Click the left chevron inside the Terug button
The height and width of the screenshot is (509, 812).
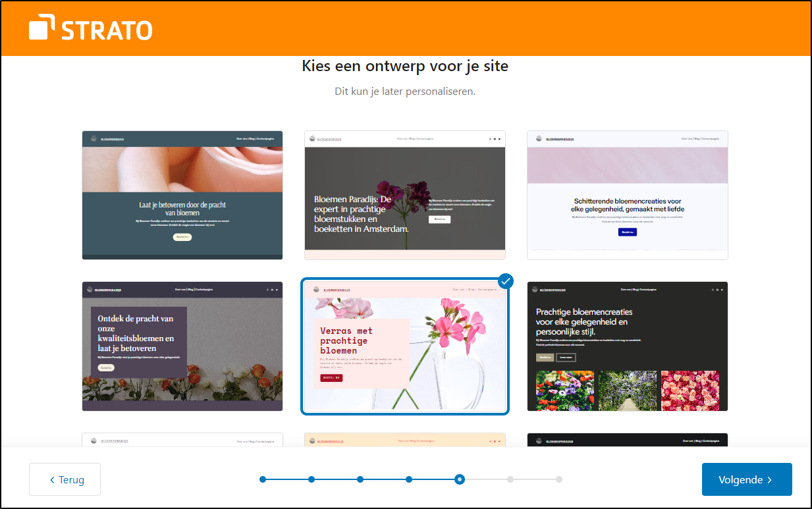point(51,479)
